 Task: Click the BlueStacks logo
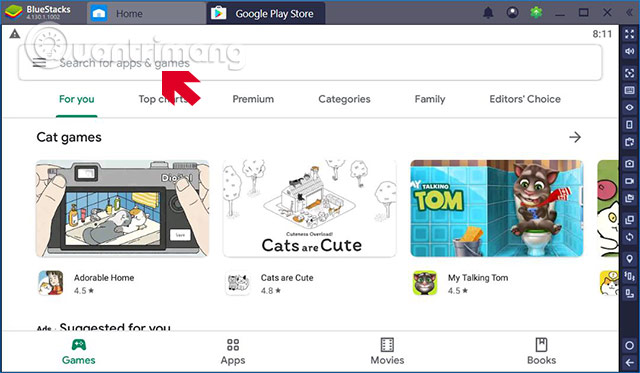(x=13, y=13)
